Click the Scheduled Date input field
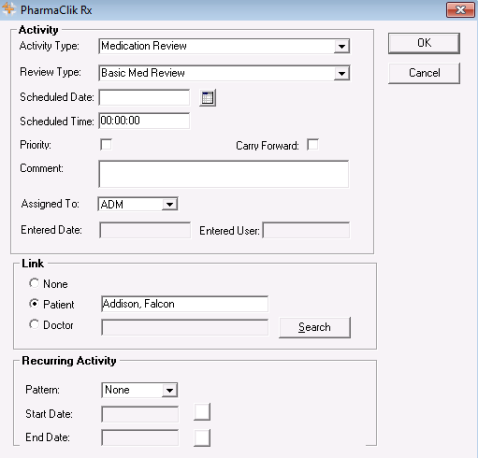478x458 pixels. coord(144,98)
